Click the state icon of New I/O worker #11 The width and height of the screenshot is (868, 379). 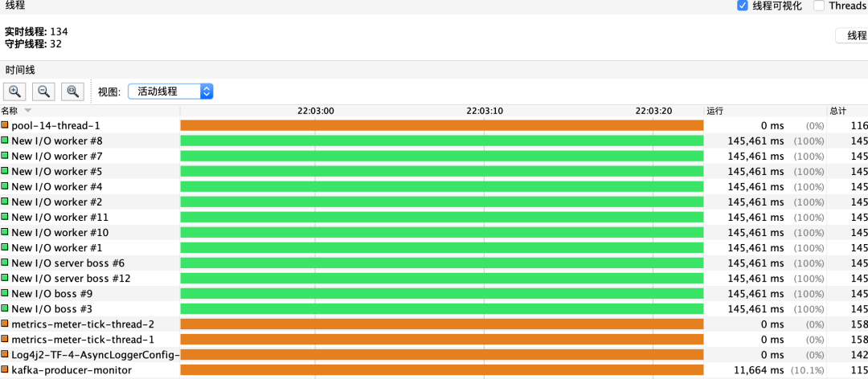5,217
